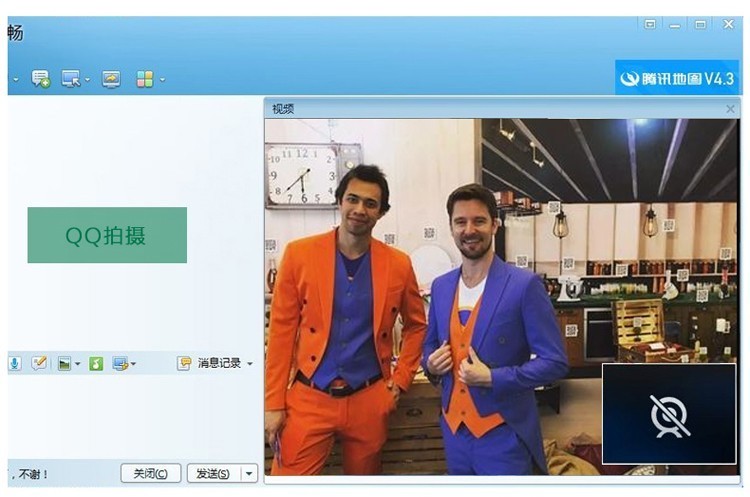Expand the screen capture dropdown arrow
Image resolution: width=750 pixels, height=497 pixels.
(x=133, y=364)
